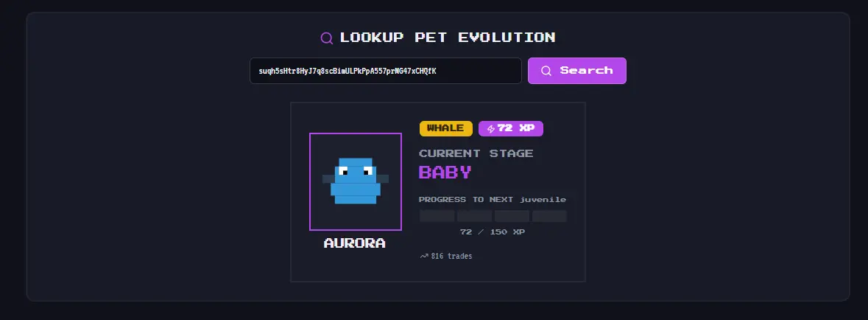Click the PROGRESS TO NEXT juvenile label

[492, 200]
